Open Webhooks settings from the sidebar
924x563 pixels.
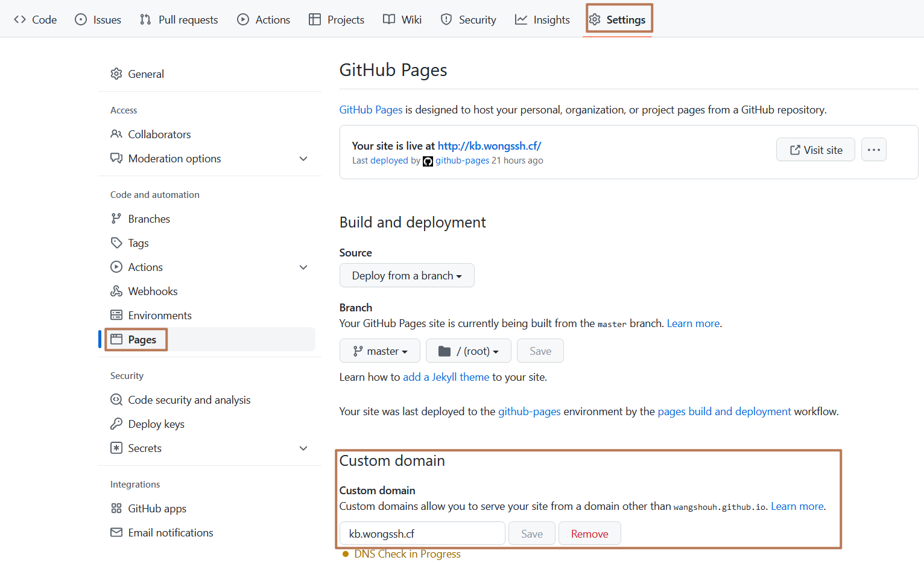(x=116, y=291)
